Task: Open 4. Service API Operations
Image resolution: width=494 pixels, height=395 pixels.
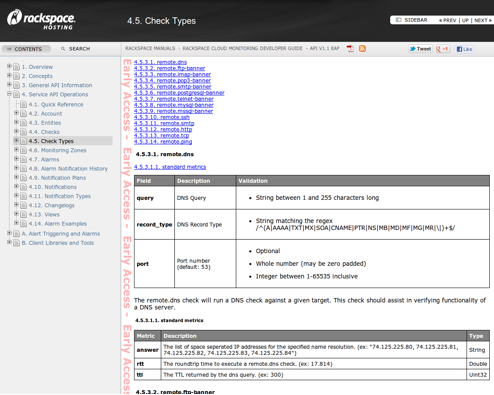Action: pyautogui.click(x=55, y=94)
